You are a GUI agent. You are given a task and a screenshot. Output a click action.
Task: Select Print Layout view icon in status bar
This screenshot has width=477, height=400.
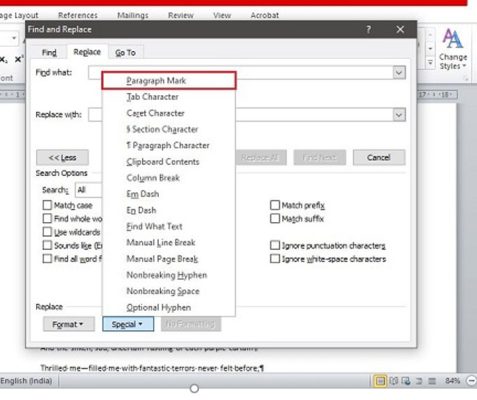tap(380, 381)
